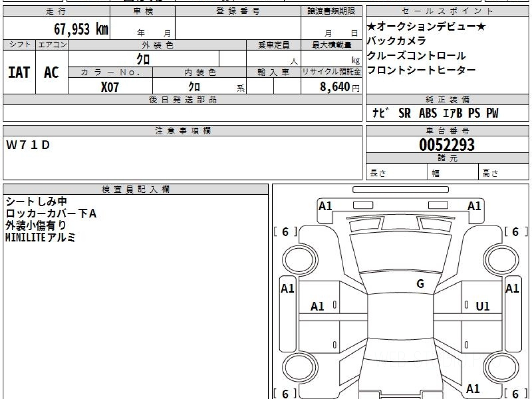Select the 外装小傷有り inspector note
This screenshot has width=532, height=399.
pos(36,225)
